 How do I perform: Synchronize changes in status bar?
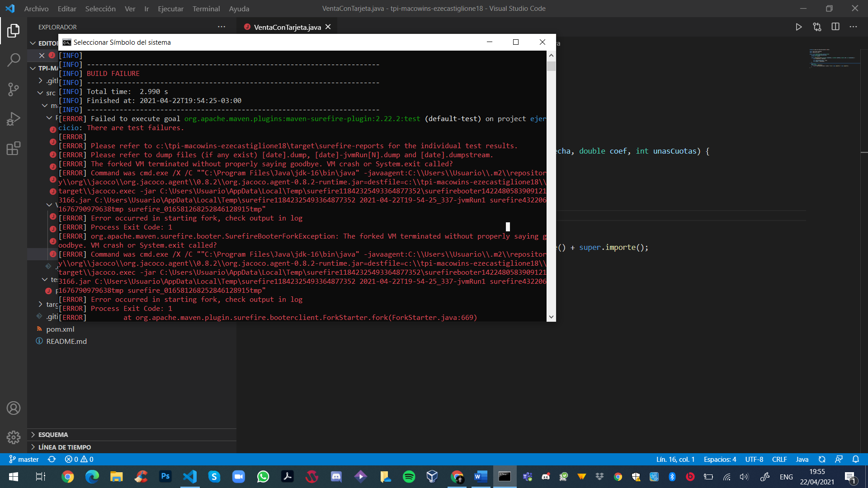tap(52, 459)
